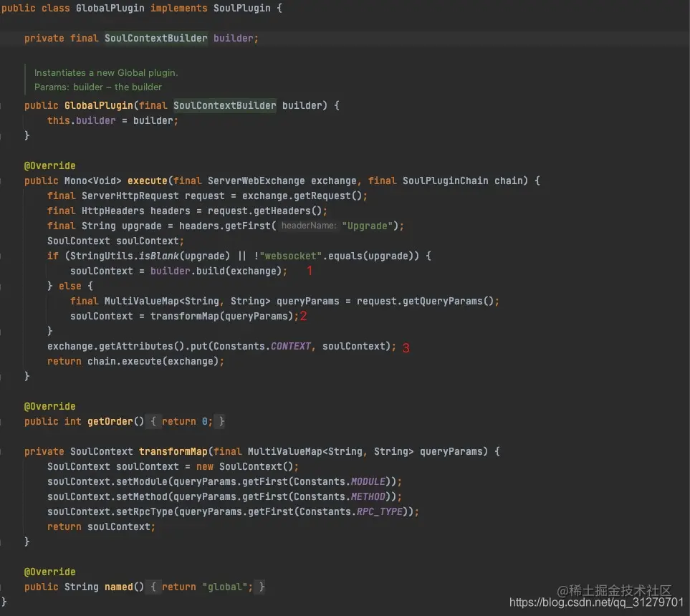Click the ServerHttpRequest type name
Viewport: 690px width, 616px height.
(x=130, y=196)
